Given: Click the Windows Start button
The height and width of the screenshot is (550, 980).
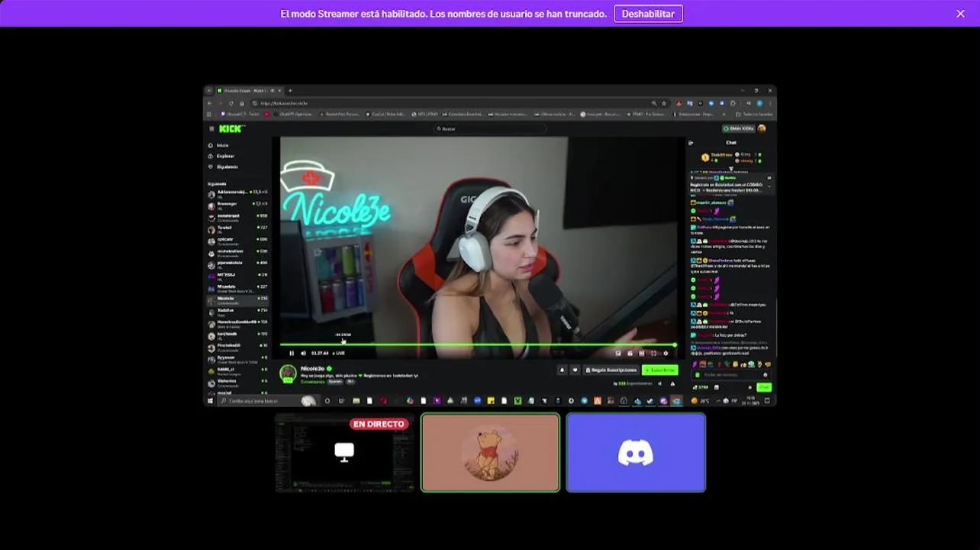Looking at the screenshot, I should pyautogui.click(x=211, y=401).
